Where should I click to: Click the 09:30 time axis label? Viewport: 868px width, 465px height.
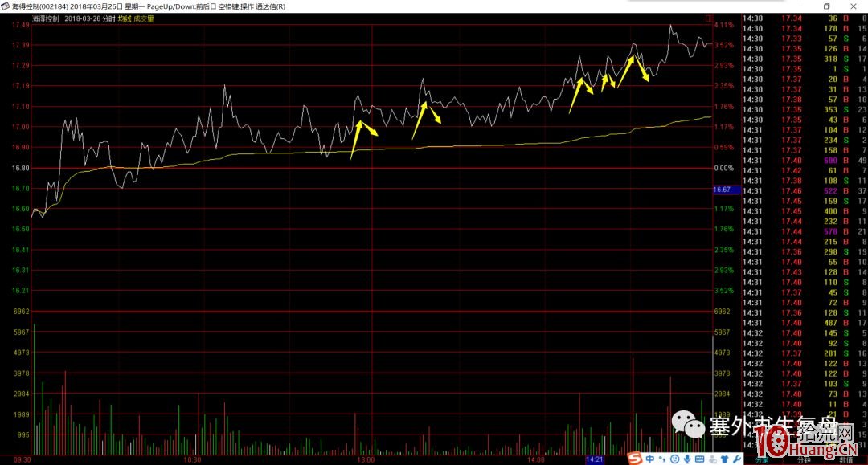[22, 460]
